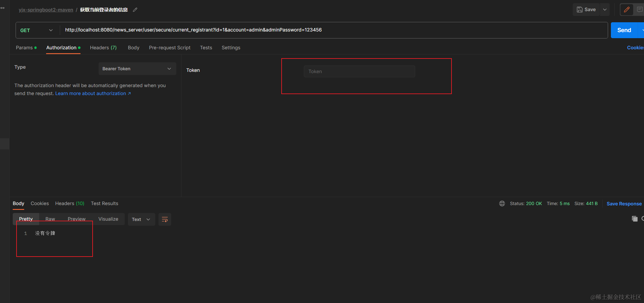Image resolution: width=644 pixels, height=303 pixels.
Task: Open the Save options dropdown arrow
Action: click(x=605, y=10)
